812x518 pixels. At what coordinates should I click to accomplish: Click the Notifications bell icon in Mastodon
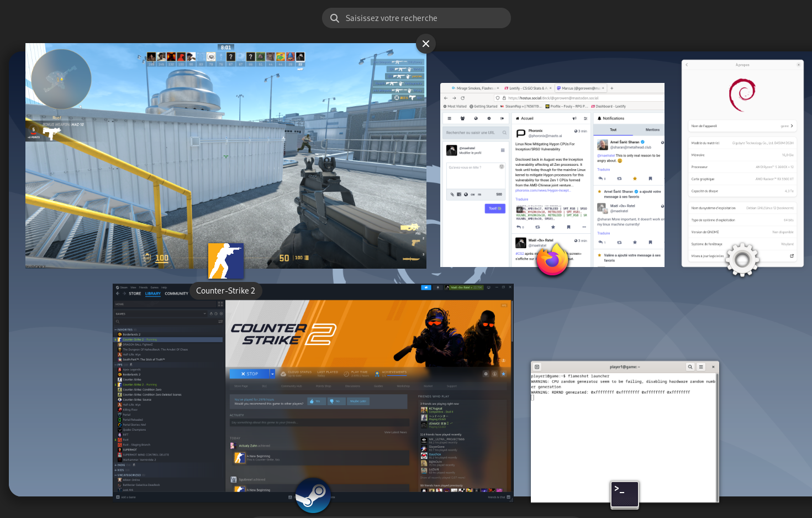coord(599,118)
